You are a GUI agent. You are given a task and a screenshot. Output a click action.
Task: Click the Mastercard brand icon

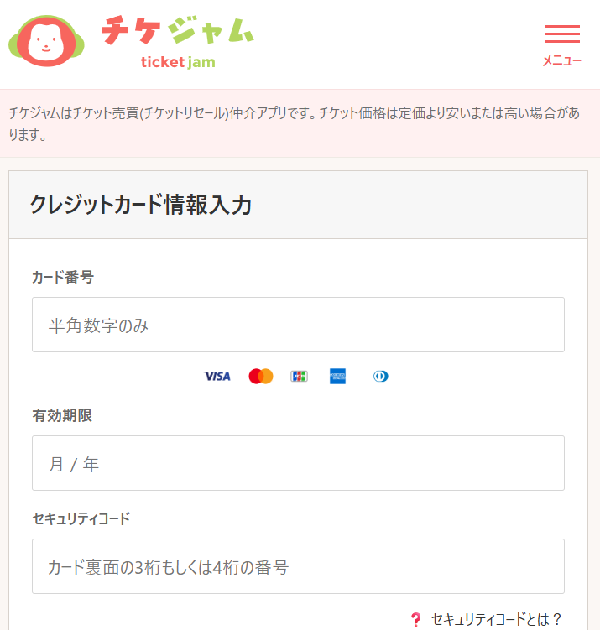point(261,376)
